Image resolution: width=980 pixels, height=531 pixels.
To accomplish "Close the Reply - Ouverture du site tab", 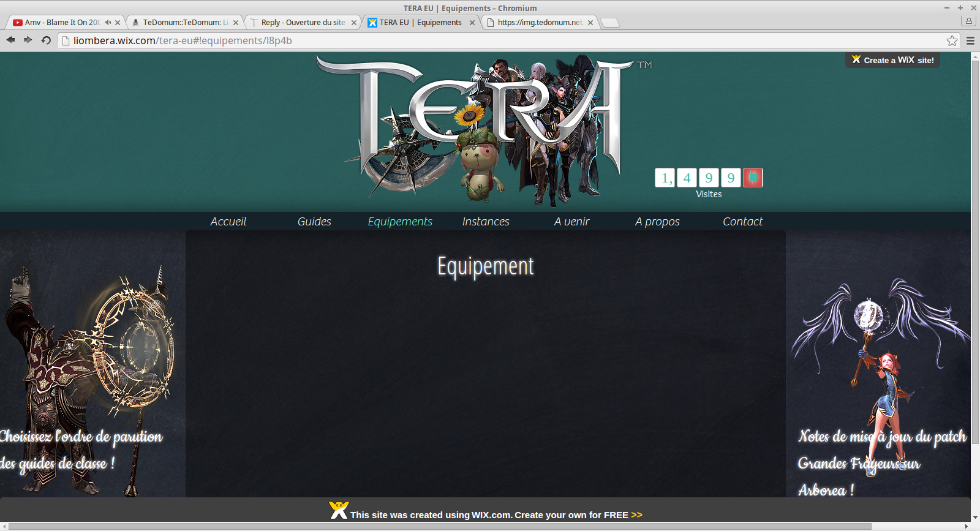I will coord(354,23).
